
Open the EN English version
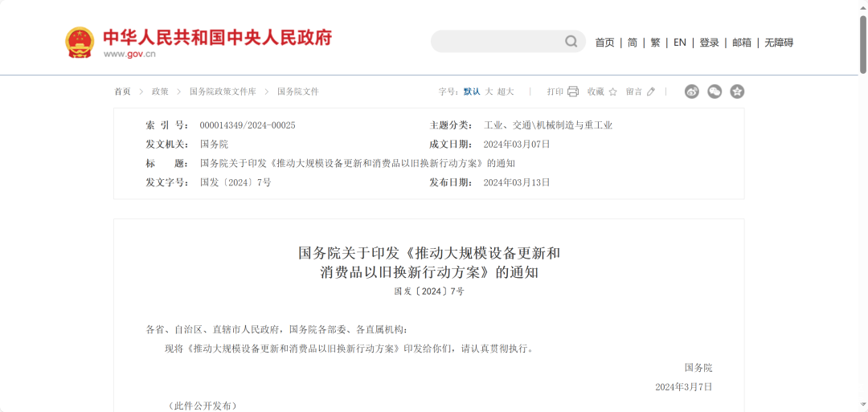pos(680,43)
